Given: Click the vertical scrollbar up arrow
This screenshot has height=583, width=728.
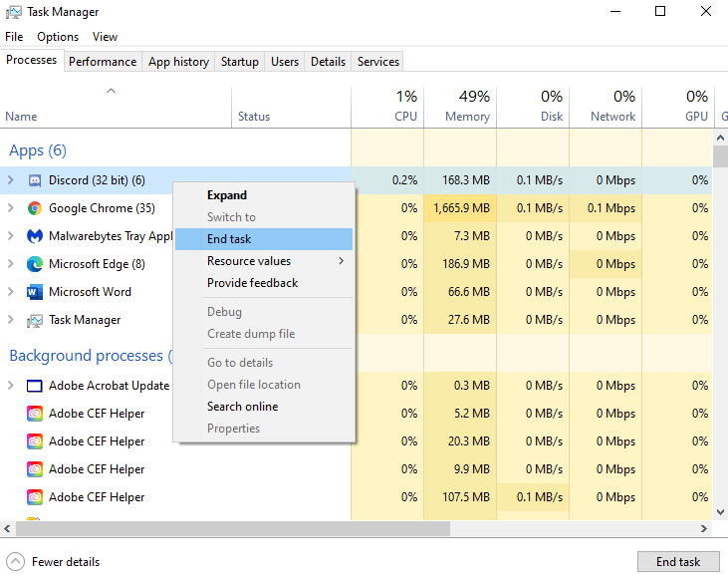Looking at the screenshot, I should [x=720, y=138].
